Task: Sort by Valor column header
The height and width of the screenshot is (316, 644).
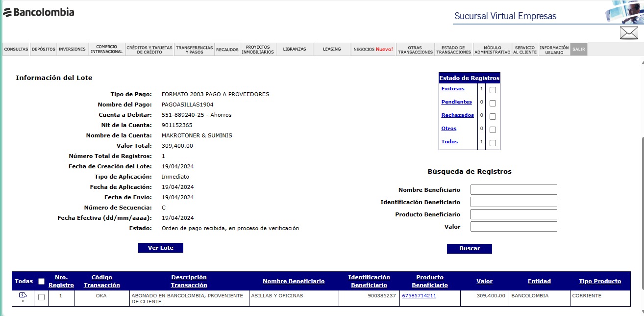Action: click(484, 281)
